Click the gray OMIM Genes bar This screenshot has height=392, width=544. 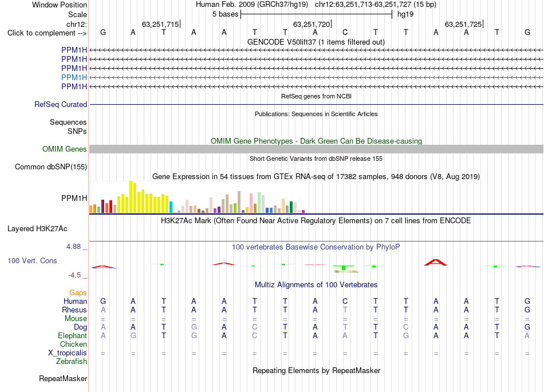point(316,149)
